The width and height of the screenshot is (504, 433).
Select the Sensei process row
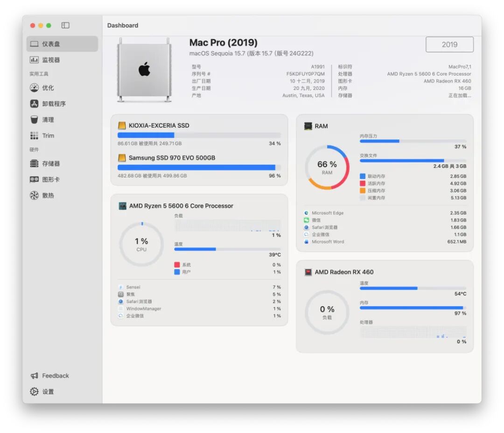199,287
